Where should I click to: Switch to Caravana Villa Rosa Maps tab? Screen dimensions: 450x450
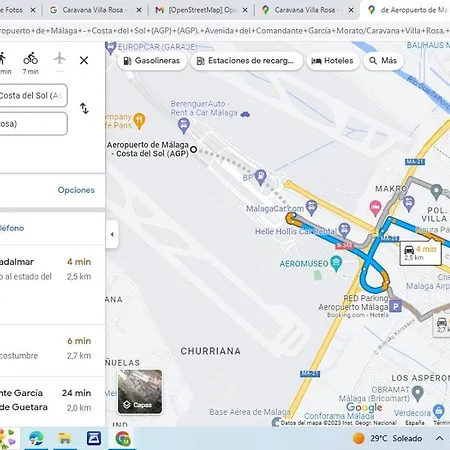[307, 10]
